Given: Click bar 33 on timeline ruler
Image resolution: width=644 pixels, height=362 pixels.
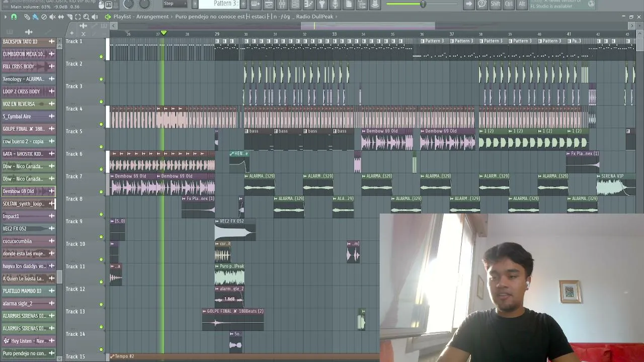Looking at the screenshot, I should (334, 34).
